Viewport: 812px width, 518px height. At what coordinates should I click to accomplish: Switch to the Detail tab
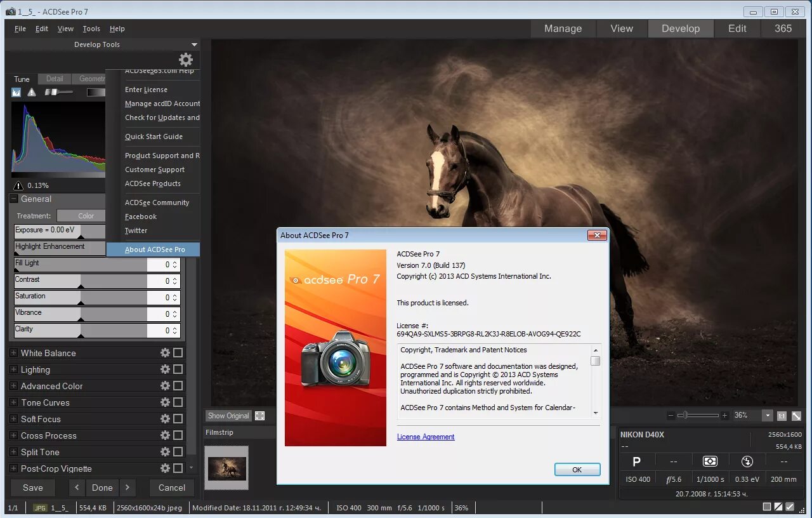54,79
